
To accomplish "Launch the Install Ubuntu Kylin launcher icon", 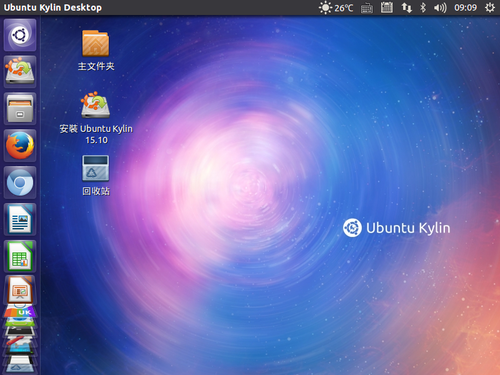I will pos(20,72).
